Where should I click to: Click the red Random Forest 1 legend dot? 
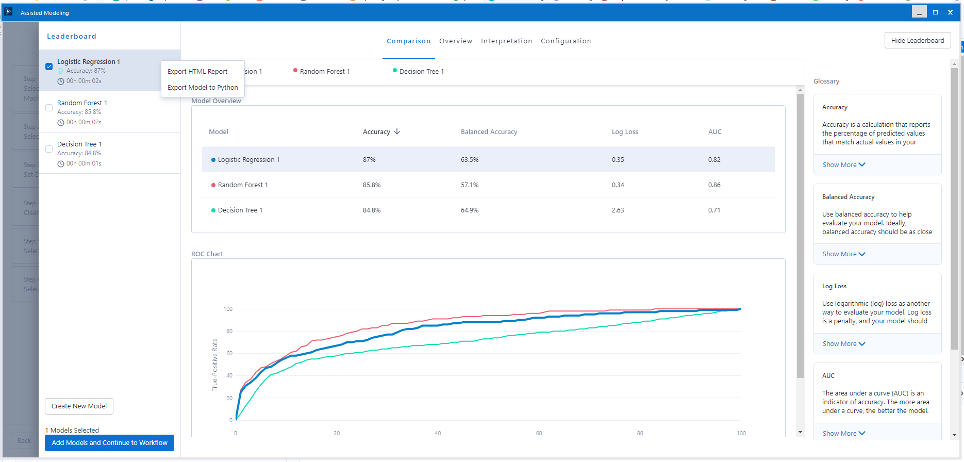tap(295, 71)
